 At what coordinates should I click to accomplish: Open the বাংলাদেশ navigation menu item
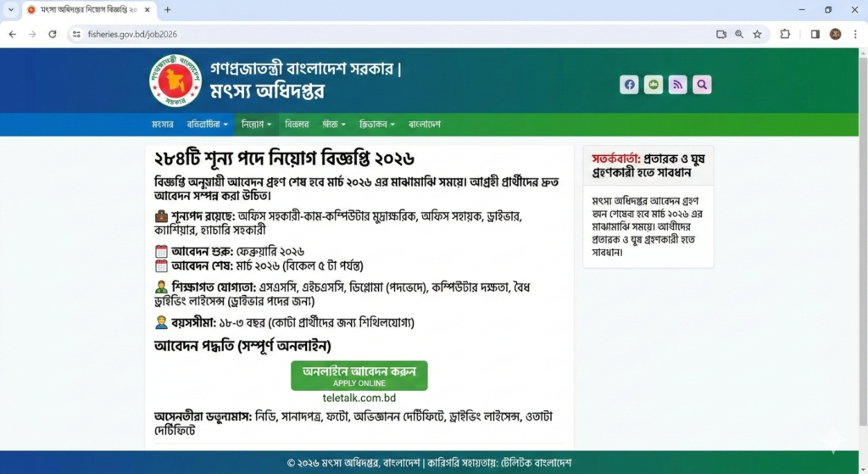425,125
